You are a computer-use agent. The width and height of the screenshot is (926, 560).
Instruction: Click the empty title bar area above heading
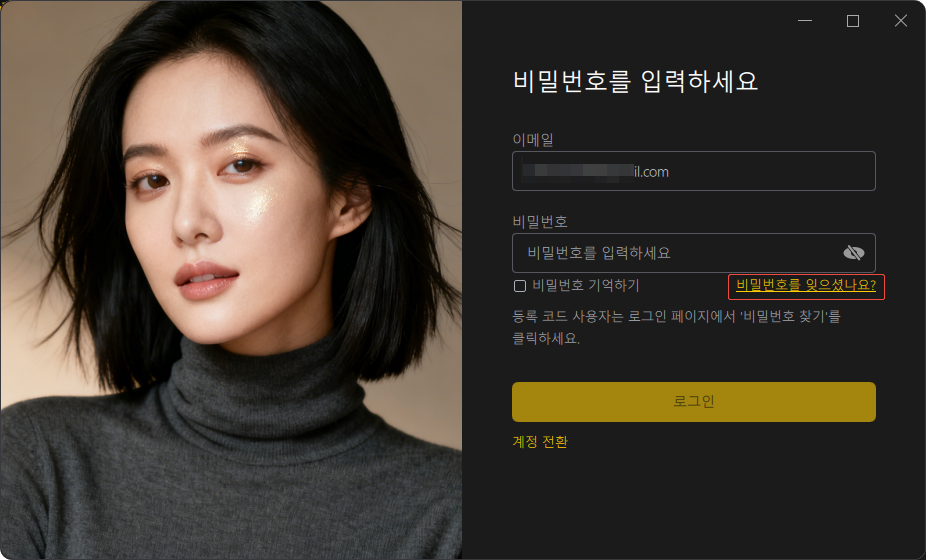click(x=626, y=24)
